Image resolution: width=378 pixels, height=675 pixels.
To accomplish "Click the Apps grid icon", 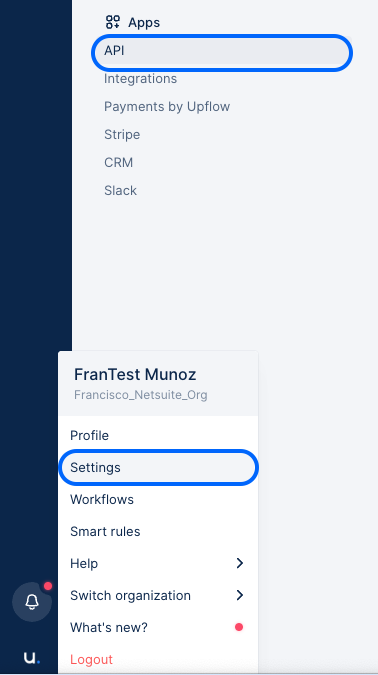I will tap(113, 22).
